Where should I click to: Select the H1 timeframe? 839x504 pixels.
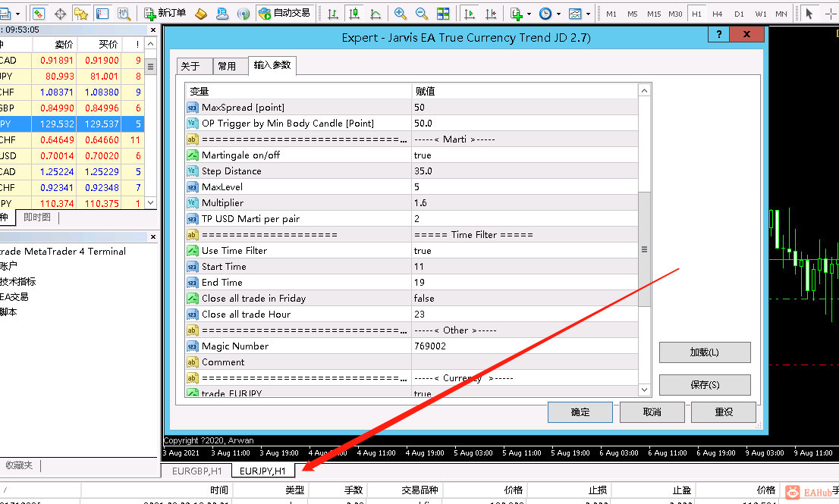(x=696, y=14)
